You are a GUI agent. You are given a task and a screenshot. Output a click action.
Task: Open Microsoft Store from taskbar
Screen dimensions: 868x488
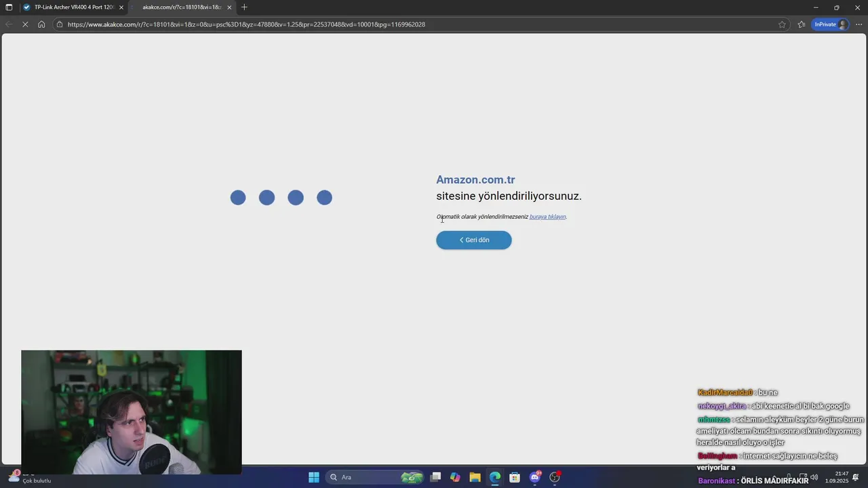515,477
